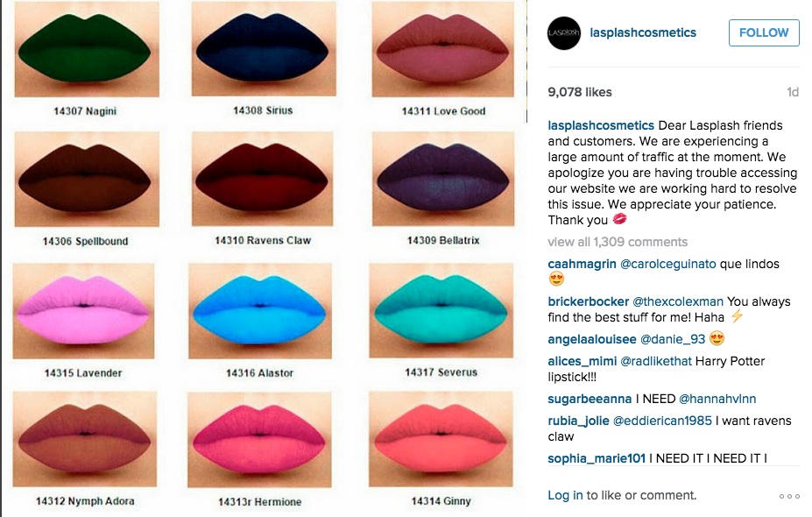Click the Ravens Claw dark red swatch
812x517 pixels.
tap(262, 180)
